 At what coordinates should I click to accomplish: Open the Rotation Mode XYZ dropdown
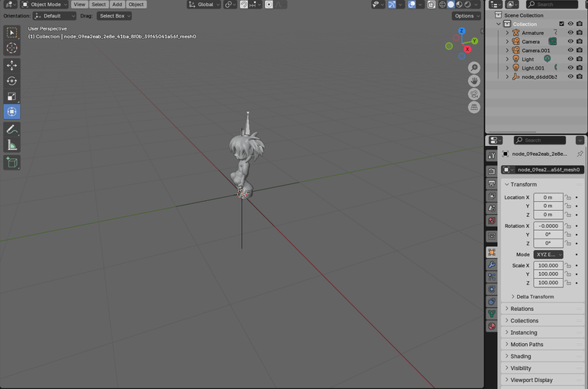(548, 254)
